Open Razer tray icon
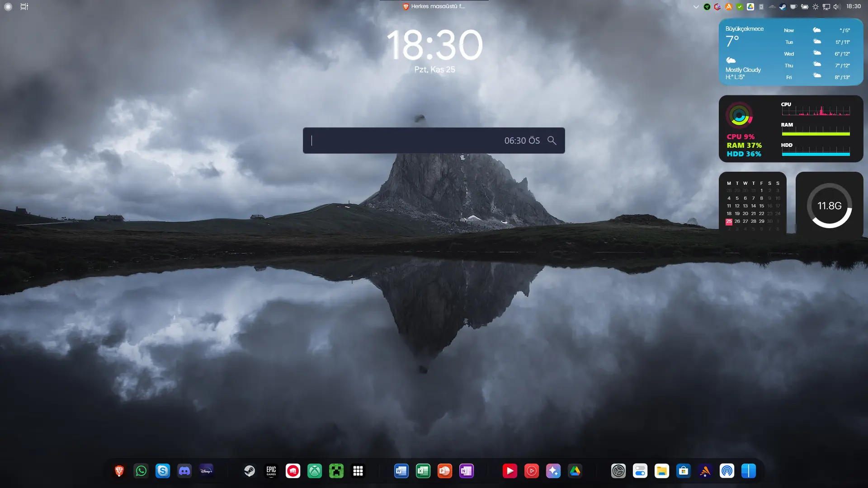The height and width of the screenshot is (488, 868). [707, 7]
